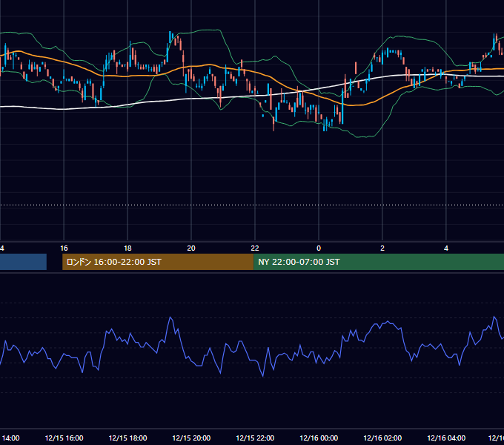
Task: Click the upper chart time label 0
Action: (319, 248)
